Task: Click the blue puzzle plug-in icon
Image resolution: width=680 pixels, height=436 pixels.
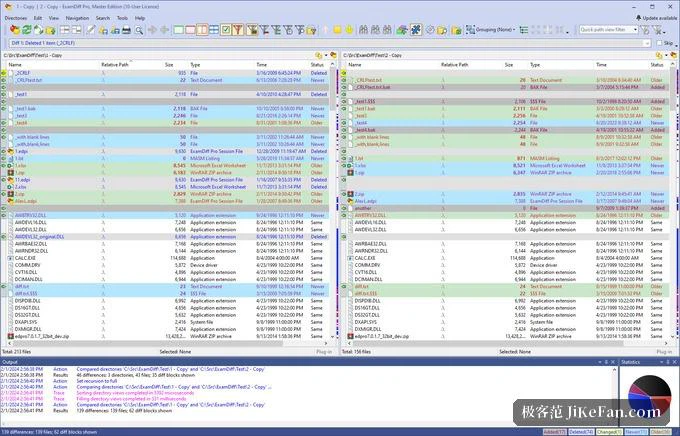Action: pyautogui.click(x=416, y=30)
